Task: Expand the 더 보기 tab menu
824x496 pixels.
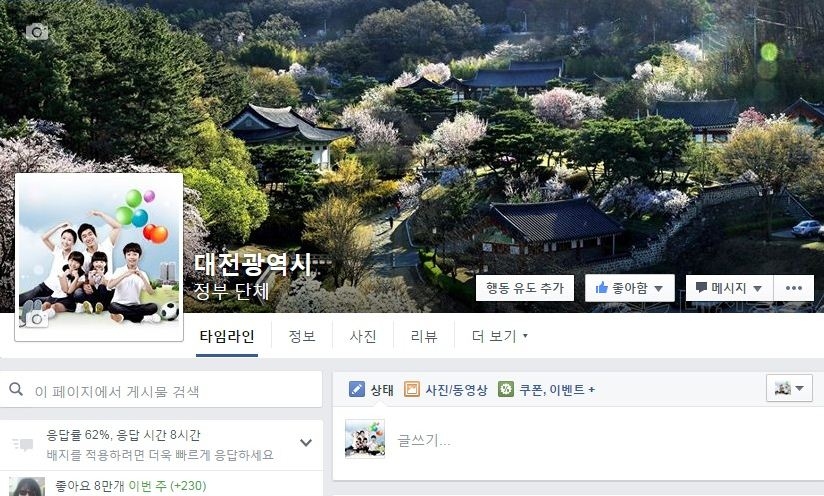Action: click(499, 336)
